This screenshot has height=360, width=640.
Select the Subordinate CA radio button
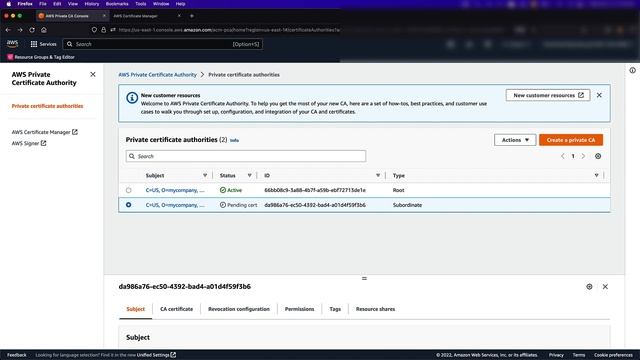(x=129, y=205)
